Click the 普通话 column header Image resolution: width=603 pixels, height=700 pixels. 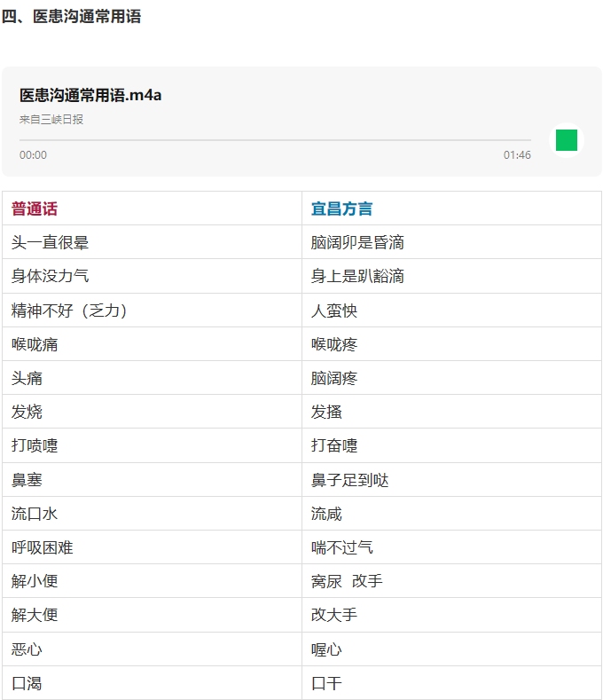[x=35, y=209]
